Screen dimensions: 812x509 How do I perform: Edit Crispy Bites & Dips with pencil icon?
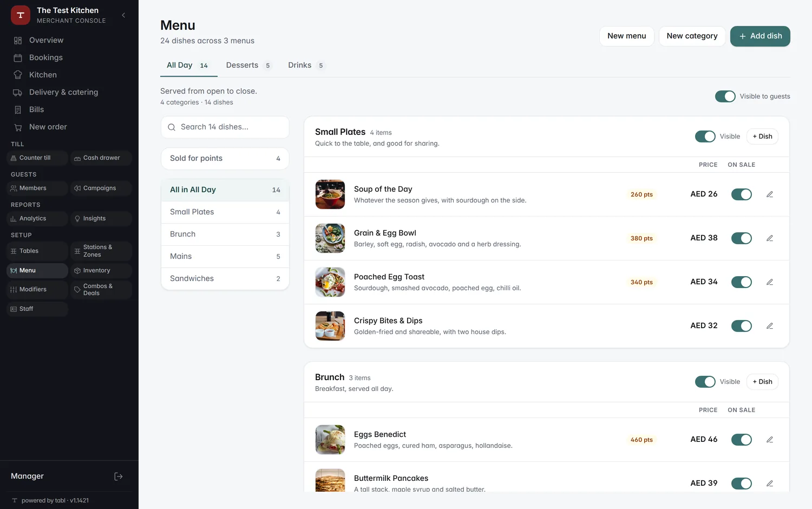click(x=770, y=326)
